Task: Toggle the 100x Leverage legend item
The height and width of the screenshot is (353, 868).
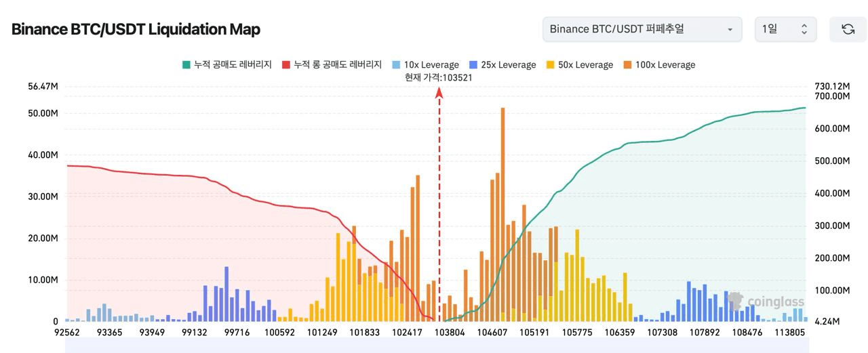Action: 658,65
